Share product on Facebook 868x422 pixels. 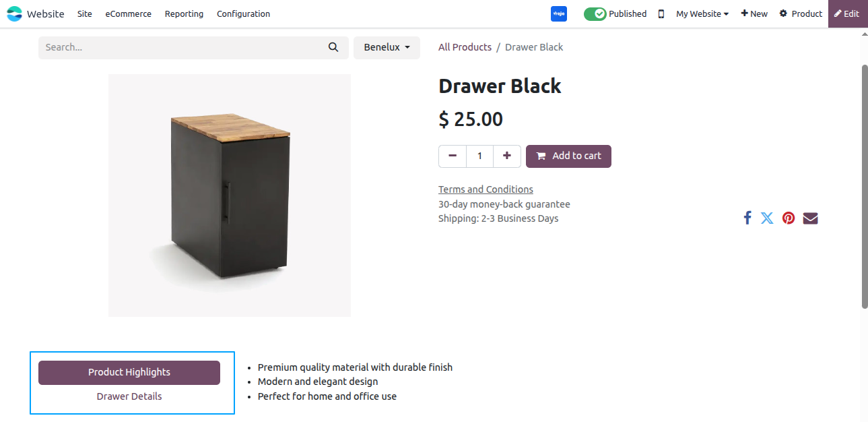747,218
